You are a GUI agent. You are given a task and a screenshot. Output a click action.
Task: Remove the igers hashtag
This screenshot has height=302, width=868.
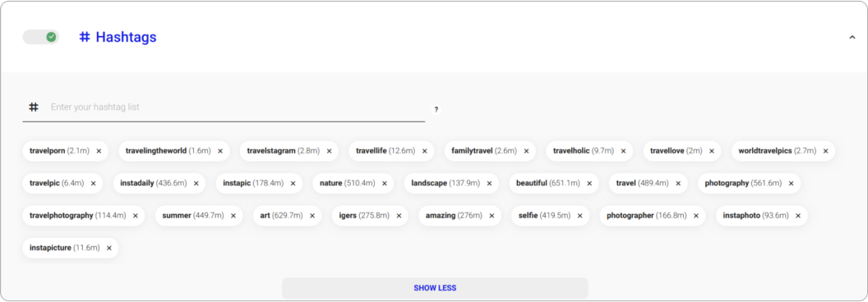point(399,216)
